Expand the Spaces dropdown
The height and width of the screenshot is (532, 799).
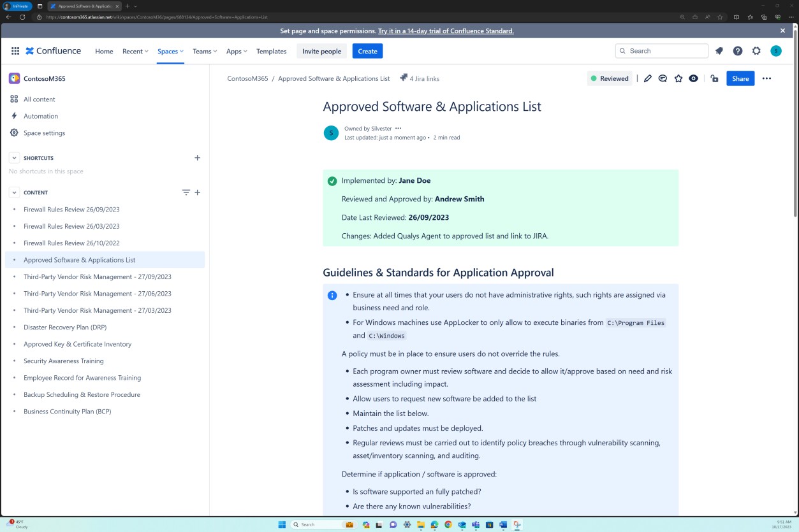click(170, 51)
